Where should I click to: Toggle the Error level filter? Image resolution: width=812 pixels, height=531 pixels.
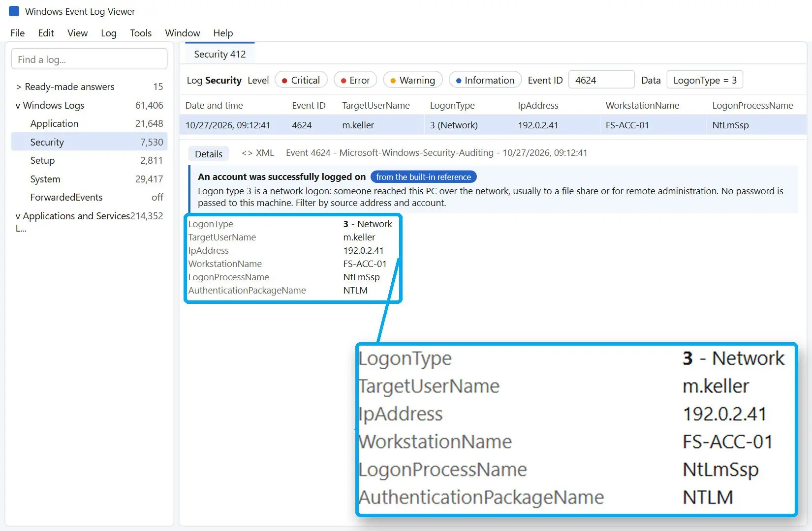(355, 80)
